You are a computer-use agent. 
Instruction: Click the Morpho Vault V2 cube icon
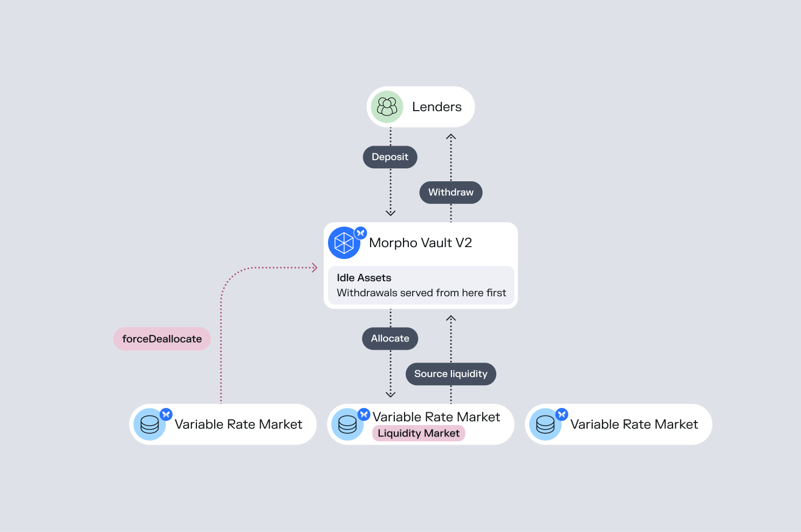pos(344,243)
